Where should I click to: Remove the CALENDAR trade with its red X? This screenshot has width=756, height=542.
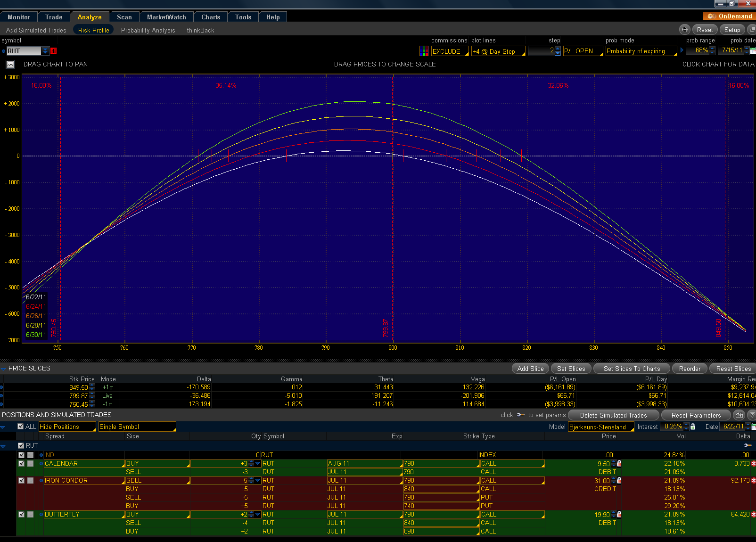[753, 463]
